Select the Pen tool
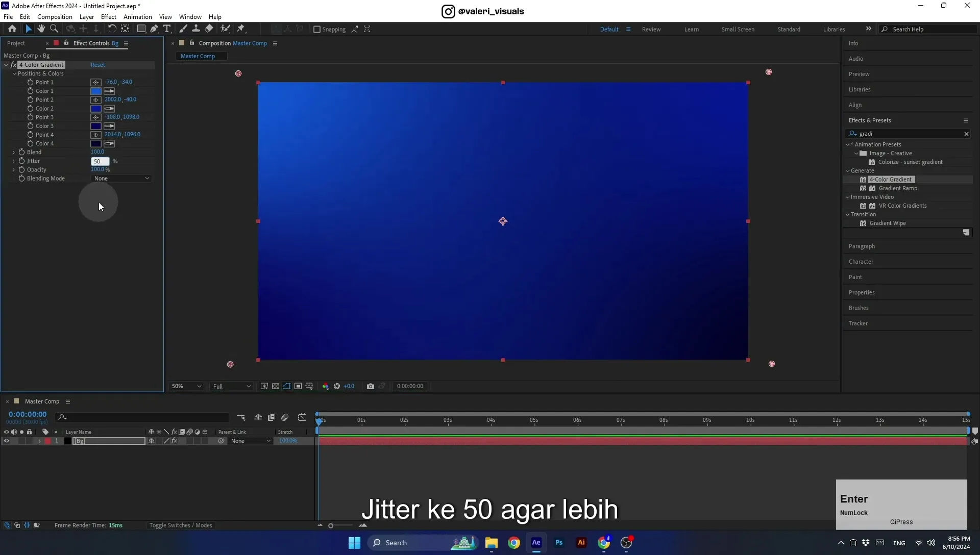The image size is (980, 555). coord(154,29)
